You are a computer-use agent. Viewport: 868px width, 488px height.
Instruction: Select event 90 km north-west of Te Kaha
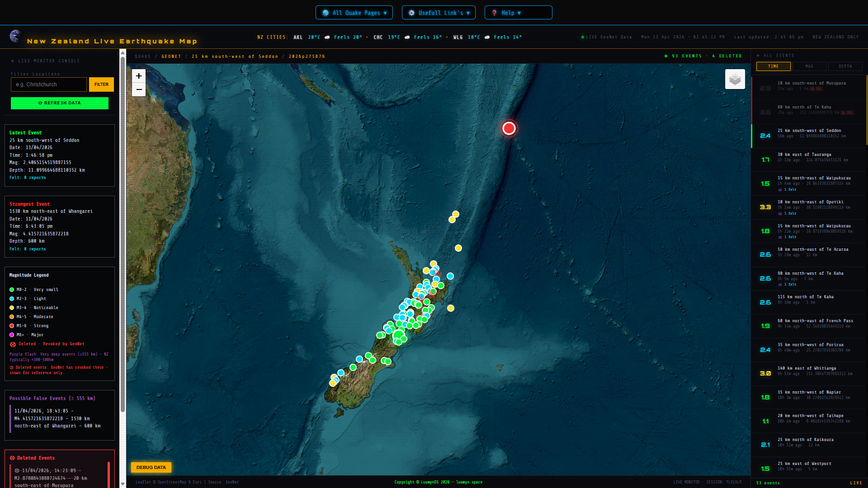(x=809, y=278)
